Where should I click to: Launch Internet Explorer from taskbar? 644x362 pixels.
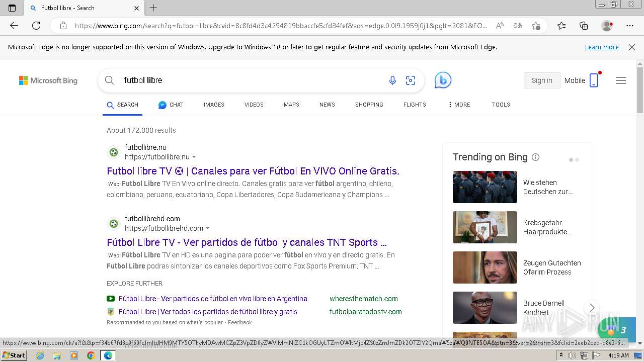coord(40,355)
